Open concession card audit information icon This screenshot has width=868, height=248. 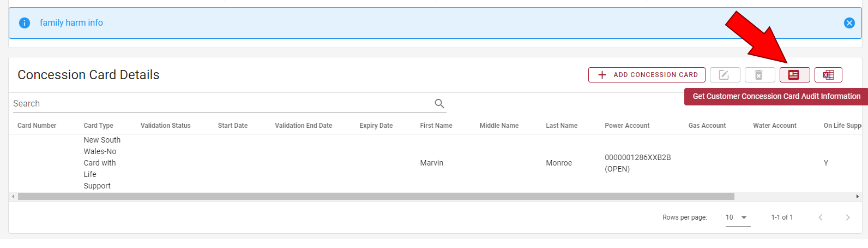(794, 75)
